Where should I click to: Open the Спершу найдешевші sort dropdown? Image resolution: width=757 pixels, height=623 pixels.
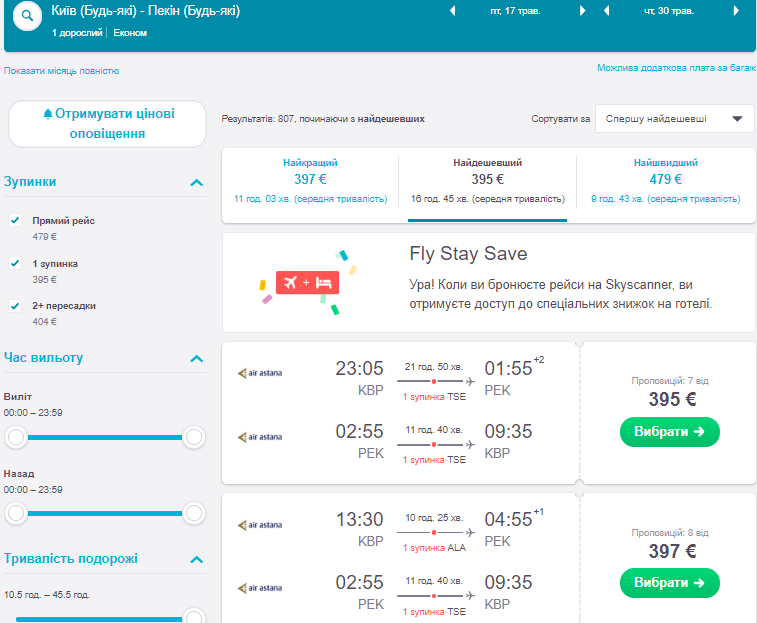pos(674,118)
